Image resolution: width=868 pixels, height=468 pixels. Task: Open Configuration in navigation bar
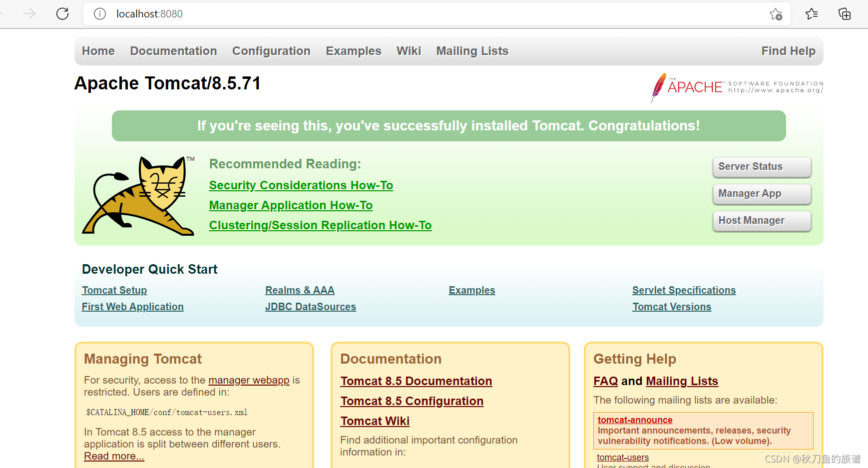[x=271, y=51]
